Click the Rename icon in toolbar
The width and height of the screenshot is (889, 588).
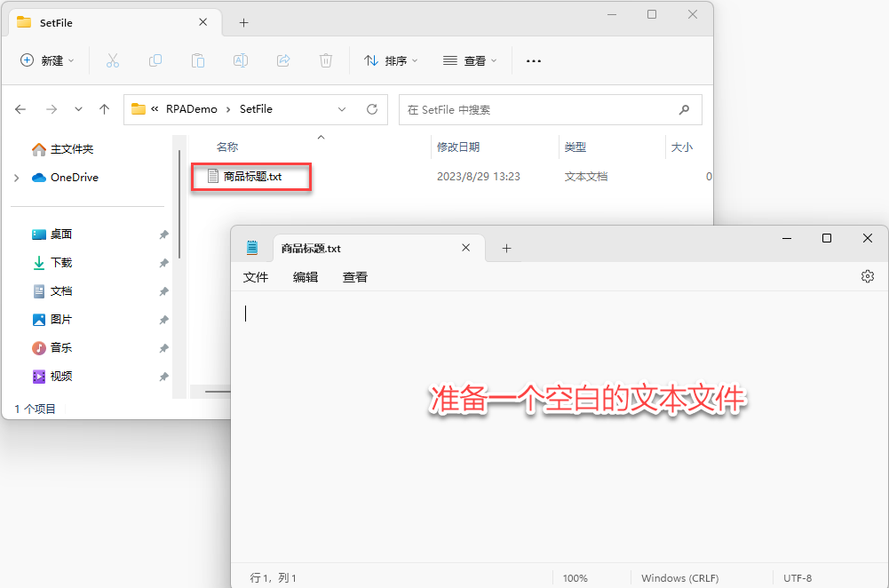241,60
